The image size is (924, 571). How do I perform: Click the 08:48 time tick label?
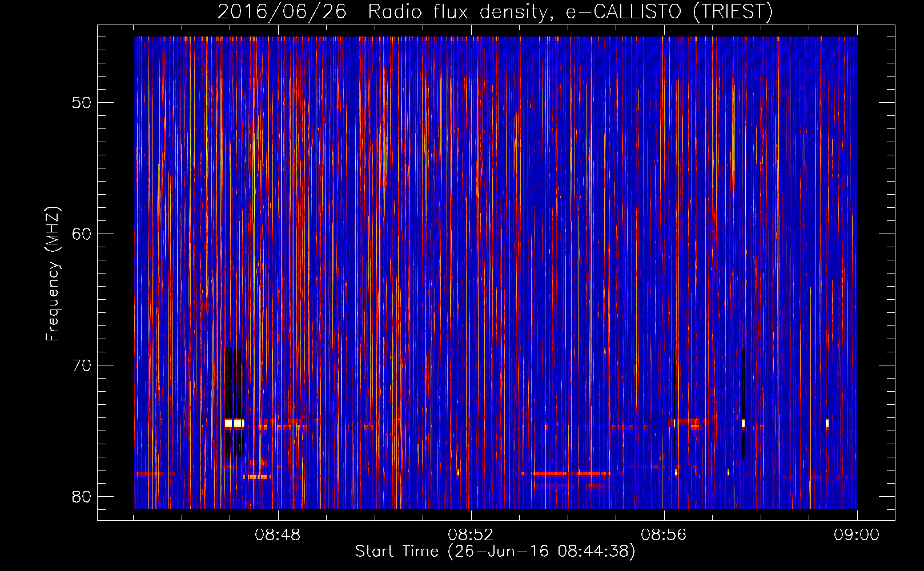pos(278,535)
